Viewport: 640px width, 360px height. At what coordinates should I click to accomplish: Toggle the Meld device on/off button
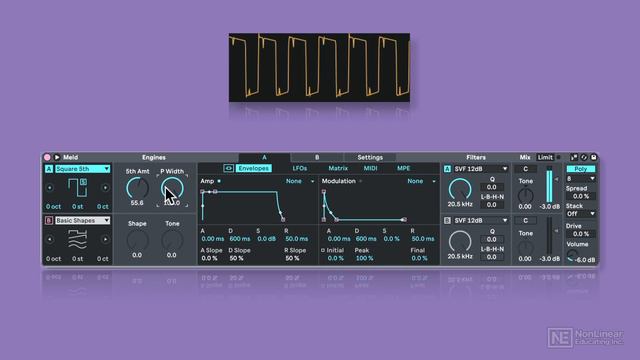point(47,157)
